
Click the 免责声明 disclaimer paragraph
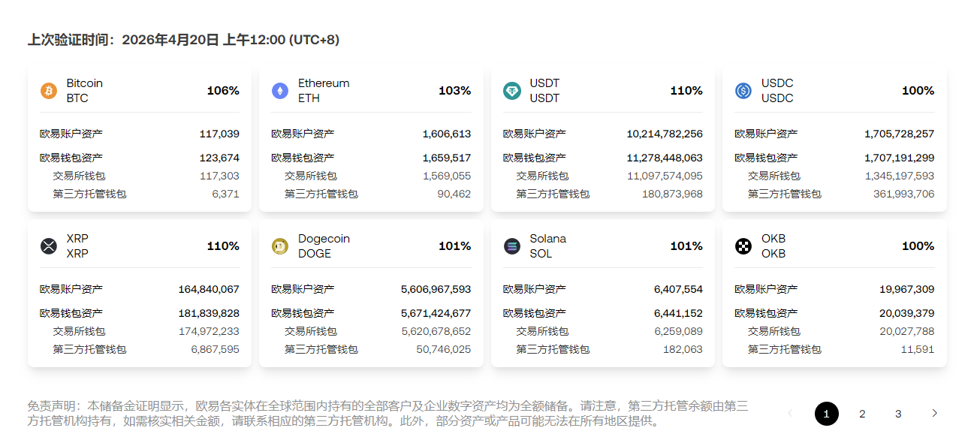387,414
